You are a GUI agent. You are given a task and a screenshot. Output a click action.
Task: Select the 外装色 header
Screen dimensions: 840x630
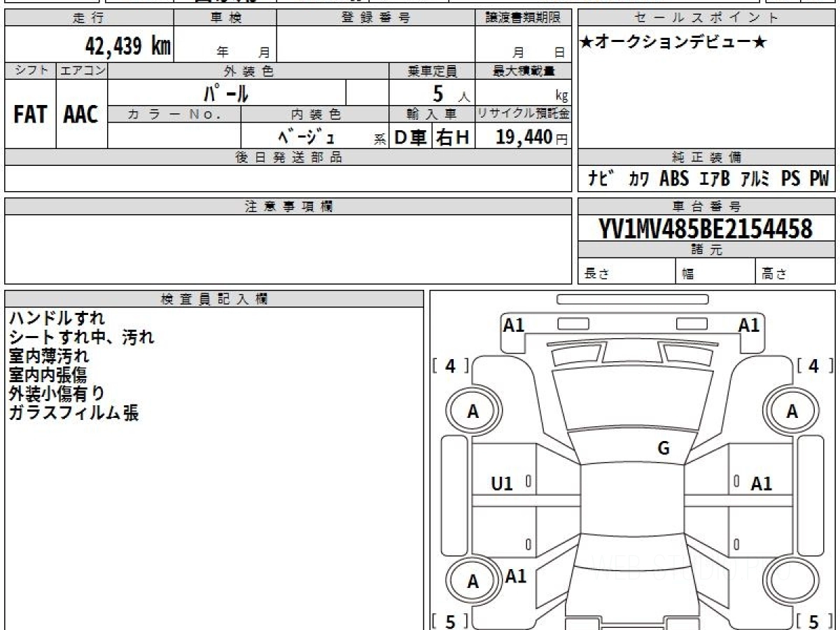click(x=248, y=71)
